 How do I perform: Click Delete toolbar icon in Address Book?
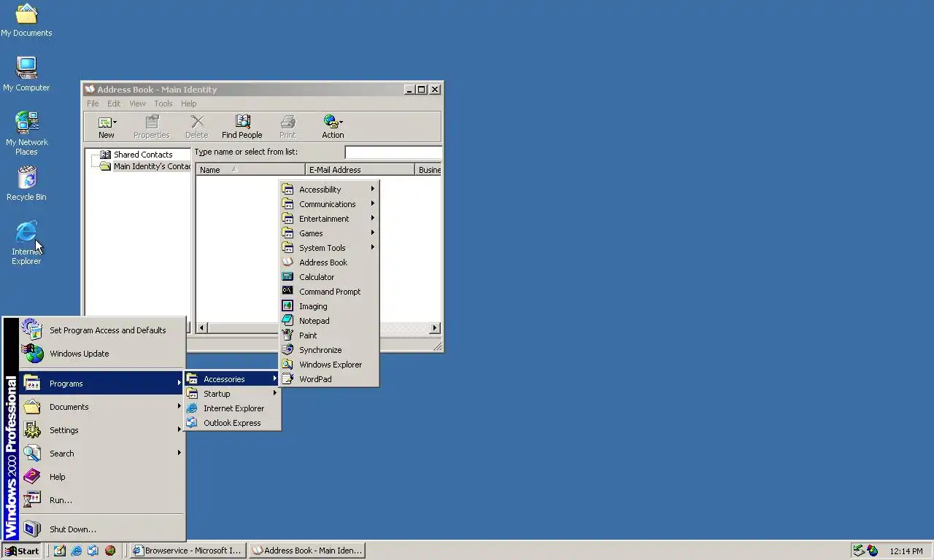pos(196,127)
